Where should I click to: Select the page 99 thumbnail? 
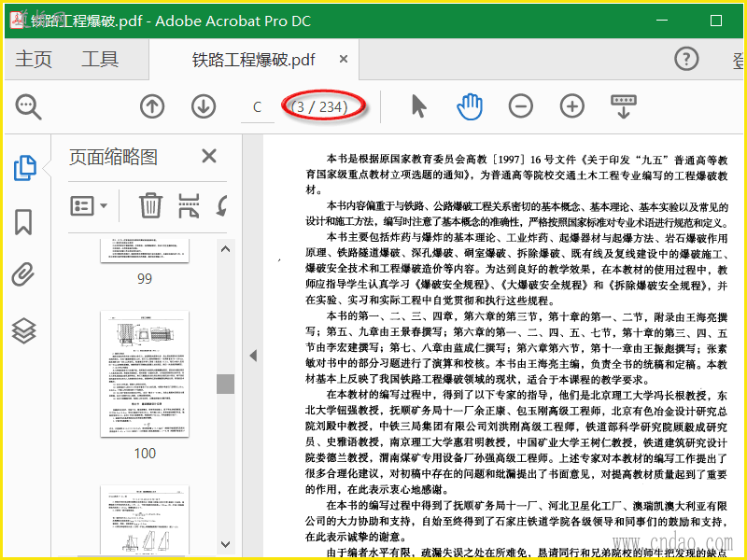click(x=145, y=251)
